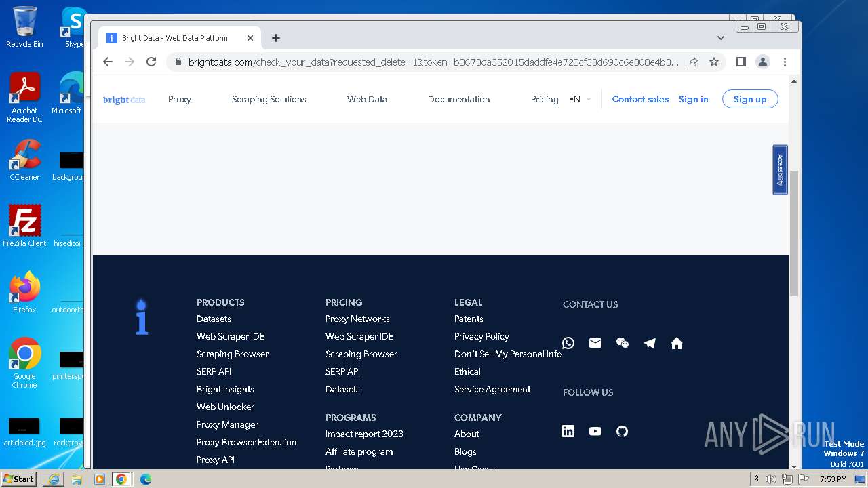Open the Scraping Solutions menu
Screen dimensions: 868x488
pyautogui.click(x=269, y=100)
